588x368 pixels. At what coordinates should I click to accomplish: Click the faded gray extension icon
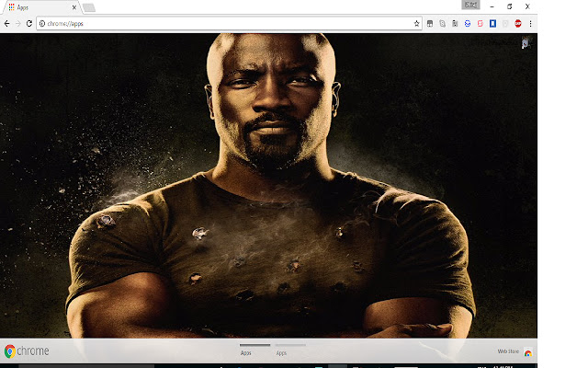pos(505,24)
